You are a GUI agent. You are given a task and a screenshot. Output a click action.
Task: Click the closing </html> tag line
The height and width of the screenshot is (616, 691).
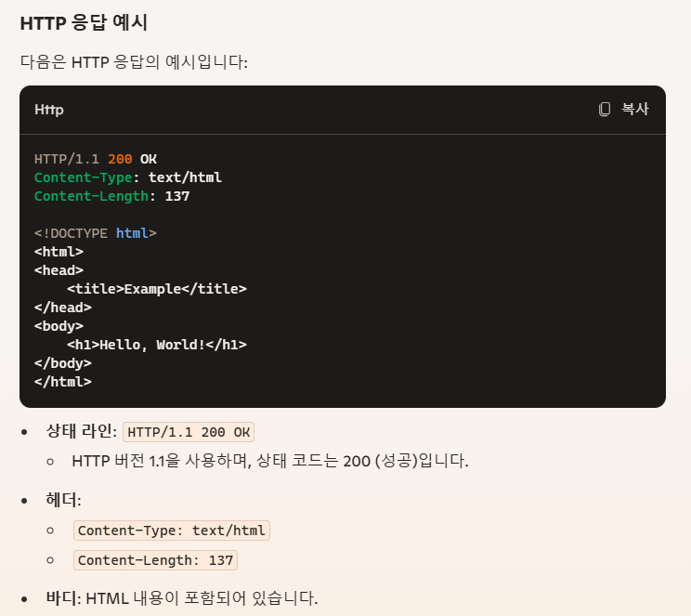pyautogui.click(x=63, y=382)
